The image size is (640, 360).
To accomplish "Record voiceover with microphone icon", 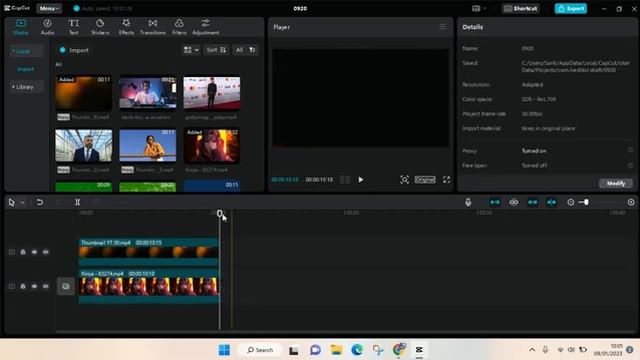I will (x=468, y=202).
